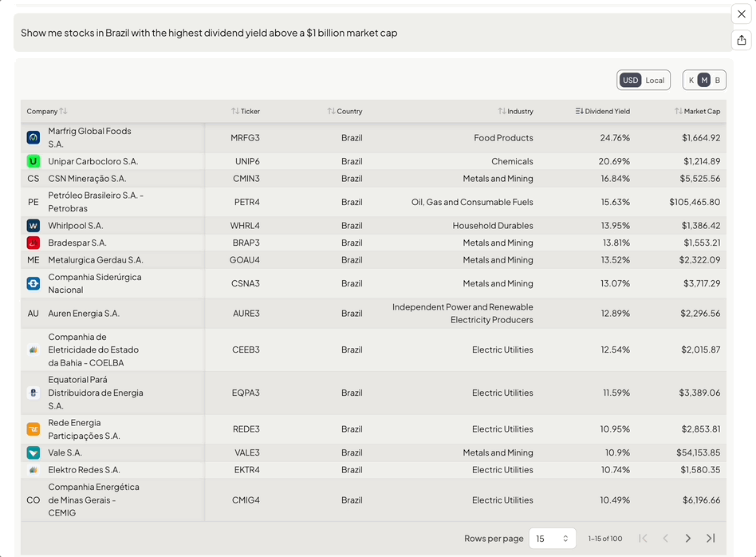The image size is (756, 557).
Task: Click Household Durables industry cell
Action: point(493,225)
